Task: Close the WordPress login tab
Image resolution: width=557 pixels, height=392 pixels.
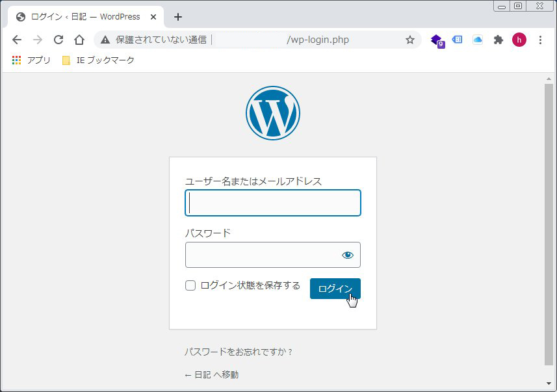Action: [153, 17]
